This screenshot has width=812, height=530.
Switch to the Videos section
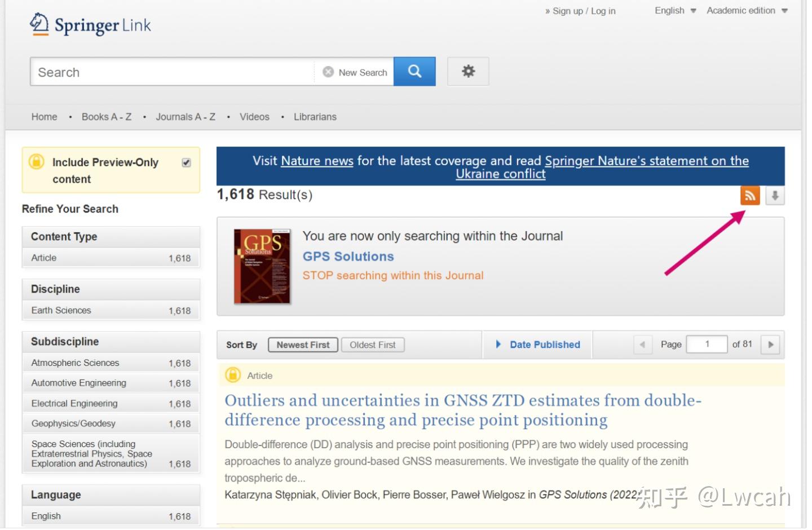pos(254,117)
